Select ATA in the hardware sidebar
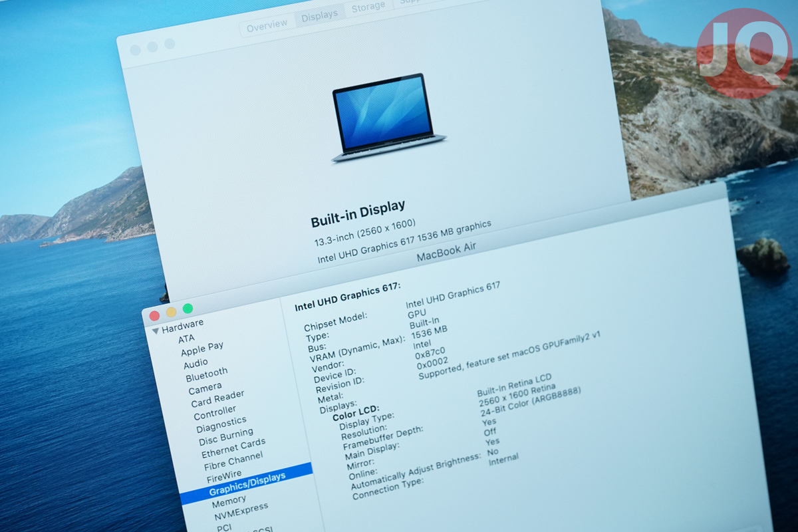This screenshot has height=532, width=798. point(186,338)
